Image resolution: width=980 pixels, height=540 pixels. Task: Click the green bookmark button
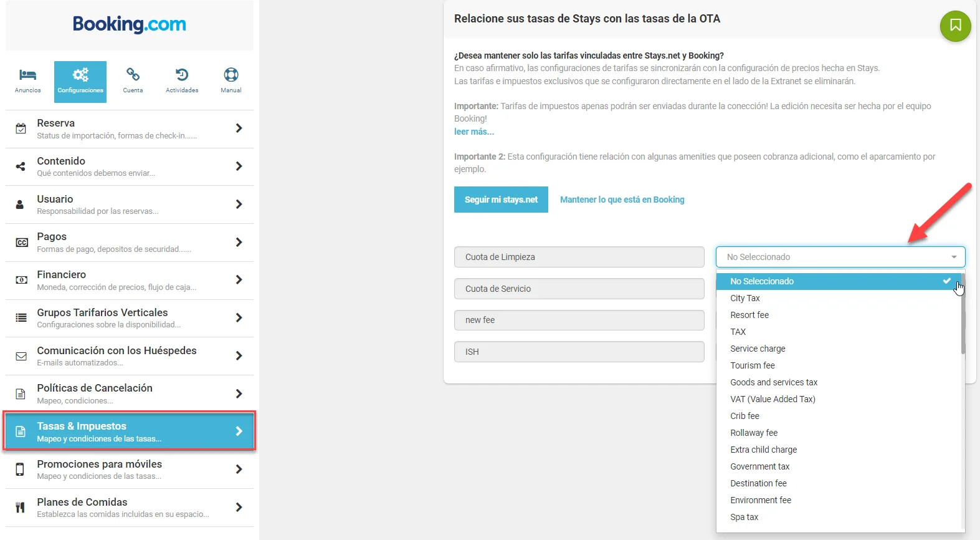click(x=955, y=26)
